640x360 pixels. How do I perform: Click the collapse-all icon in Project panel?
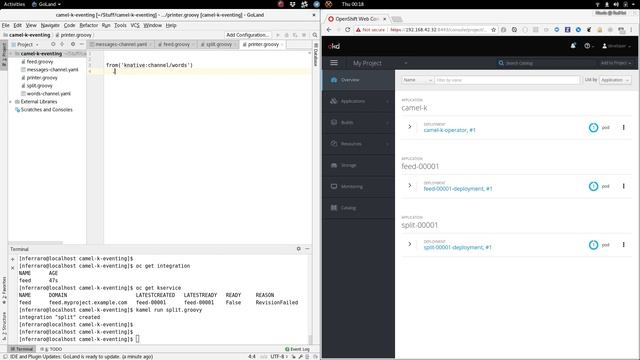point(62,44)
